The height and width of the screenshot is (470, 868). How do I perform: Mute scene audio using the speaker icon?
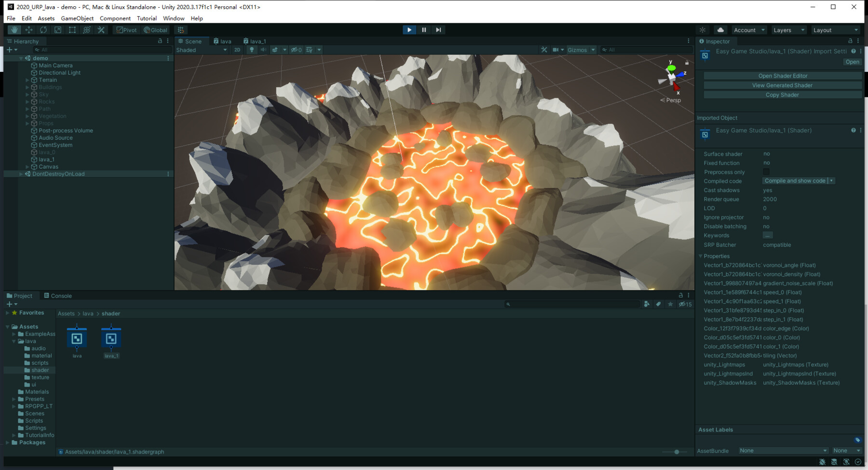click(262, 50)
